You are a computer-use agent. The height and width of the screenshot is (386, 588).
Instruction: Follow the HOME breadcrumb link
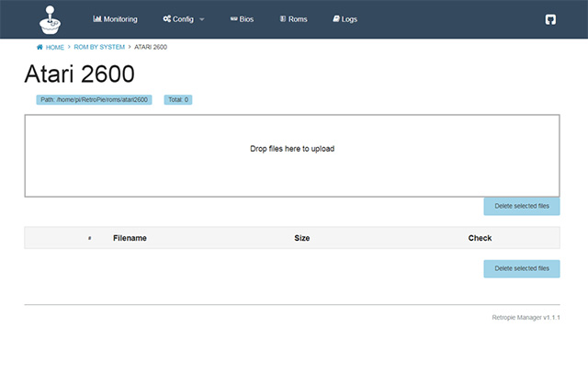(x=55, y=47)
